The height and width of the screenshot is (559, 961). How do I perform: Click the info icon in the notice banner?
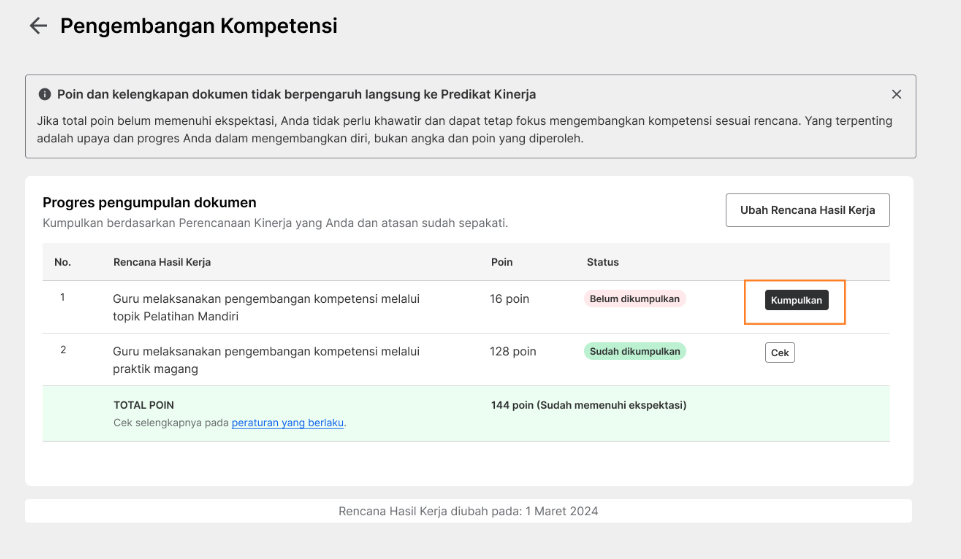[x=45, y=94]
